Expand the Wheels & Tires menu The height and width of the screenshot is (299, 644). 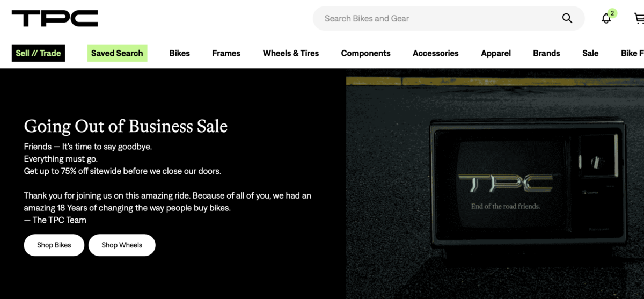291,53
